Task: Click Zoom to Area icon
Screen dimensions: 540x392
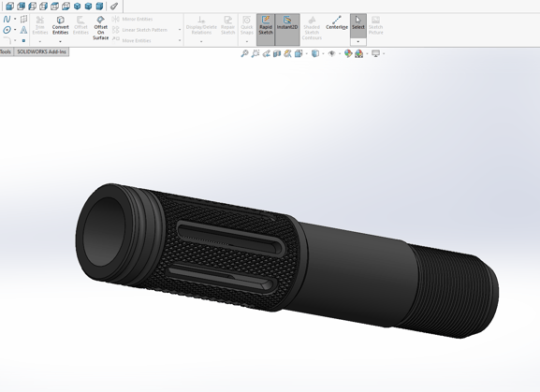Action: tap(255, 53)
